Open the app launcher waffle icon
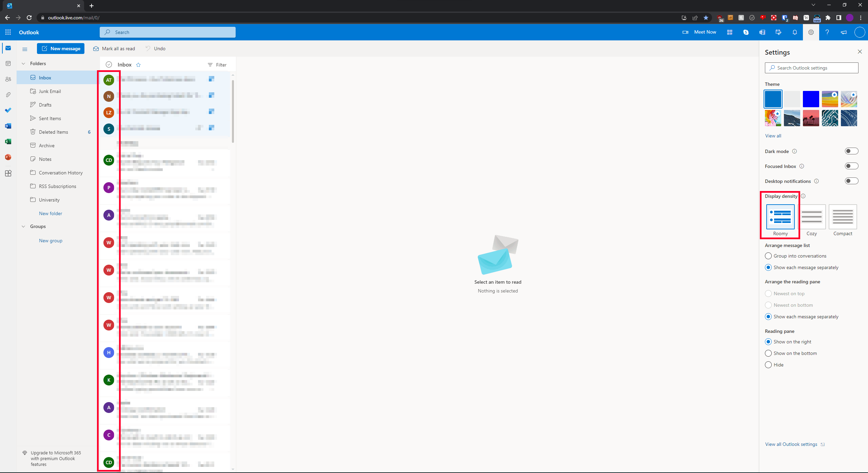This screenshot has height=473, width=868. (x=8, y=32)
